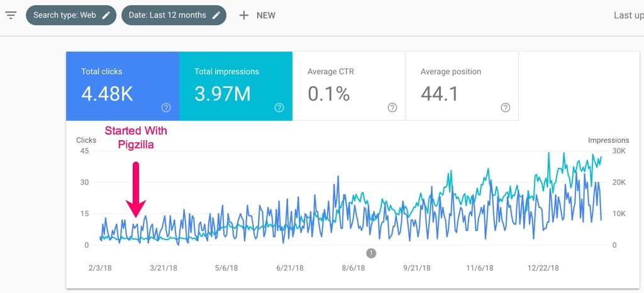This screenshot has height=293, width=644.
Task: Enable the Average position metric card
Action: tap(462, 86)
